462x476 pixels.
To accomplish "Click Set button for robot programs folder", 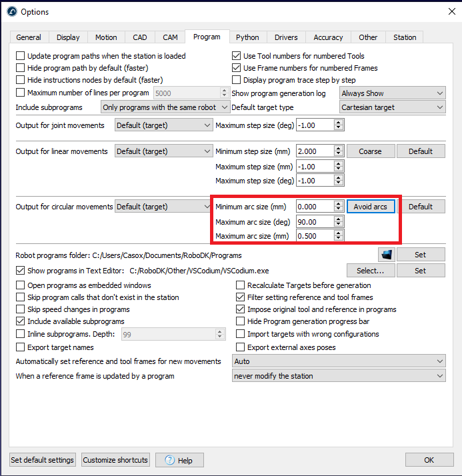I will click(x=421, y=255).
